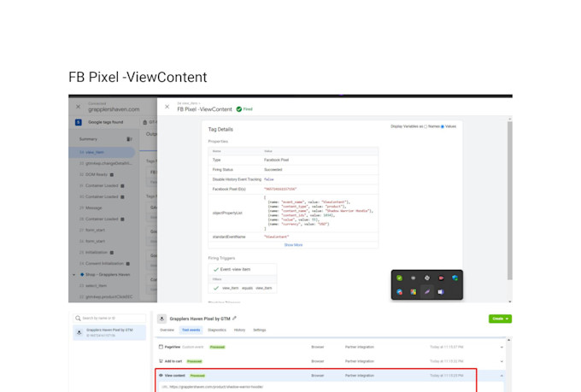Open the Diagnostics tab
The width and height of the screenshot is (581, 392).
[x=217, y=330]
